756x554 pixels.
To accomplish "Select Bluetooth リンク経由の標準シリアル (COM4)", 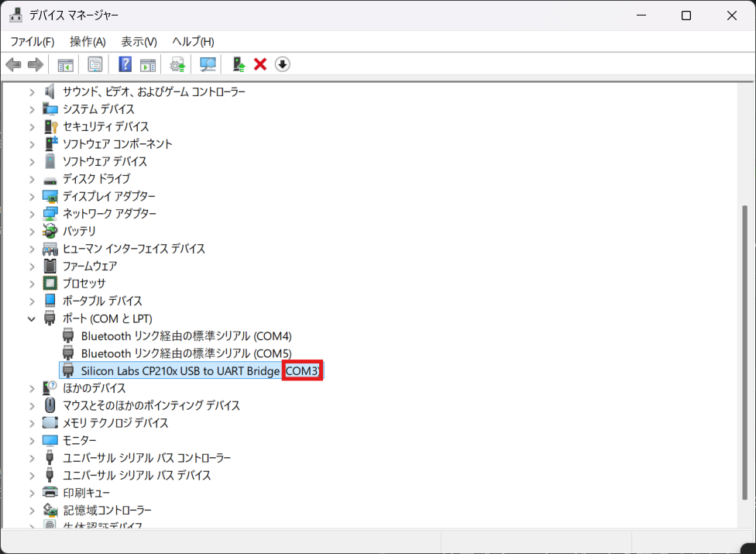I will (x=186, y=336).
